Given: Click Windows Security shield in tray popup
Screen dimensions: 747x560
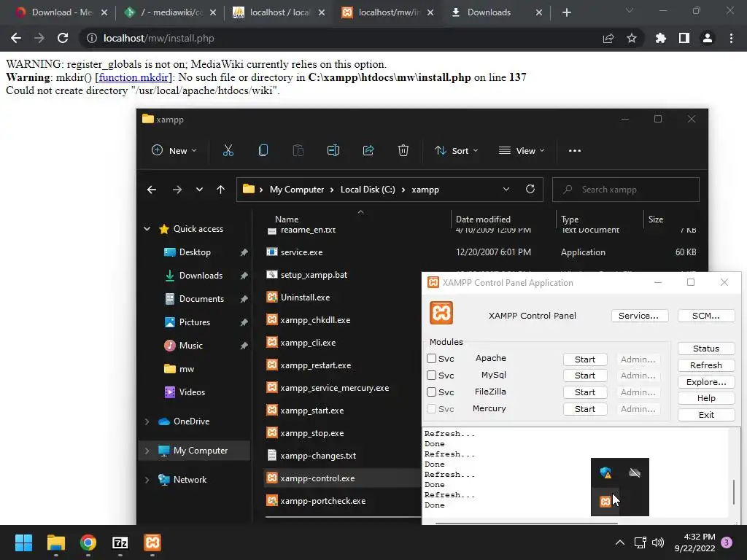Looking at the screenshot, I should [605, 472].
